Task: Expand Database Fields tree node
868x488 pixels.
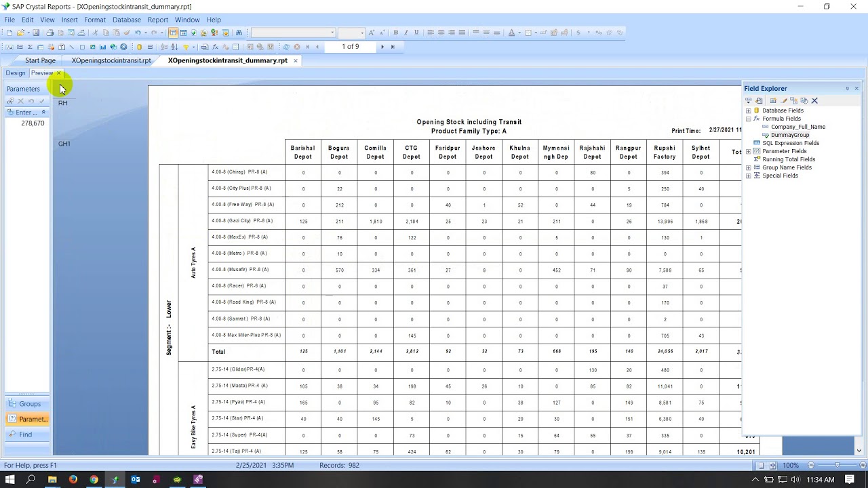Action: click(x=748, y=110)
